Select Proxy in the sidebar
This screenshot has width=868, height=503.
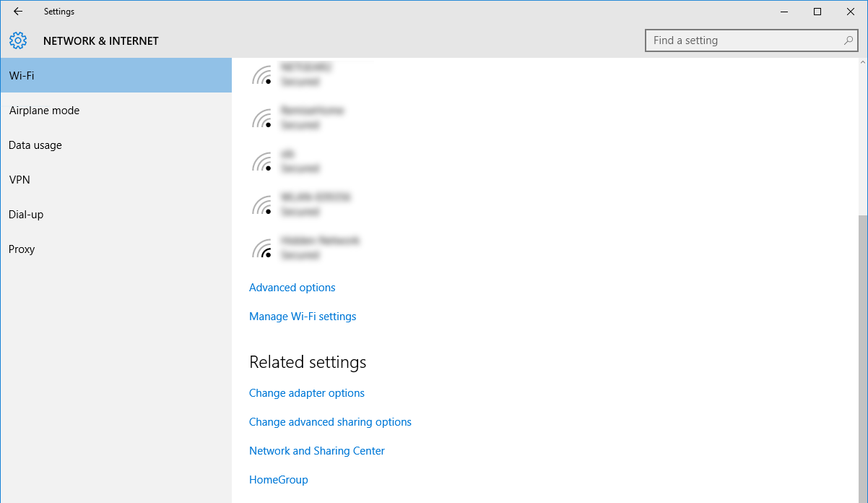click(22, 249)
